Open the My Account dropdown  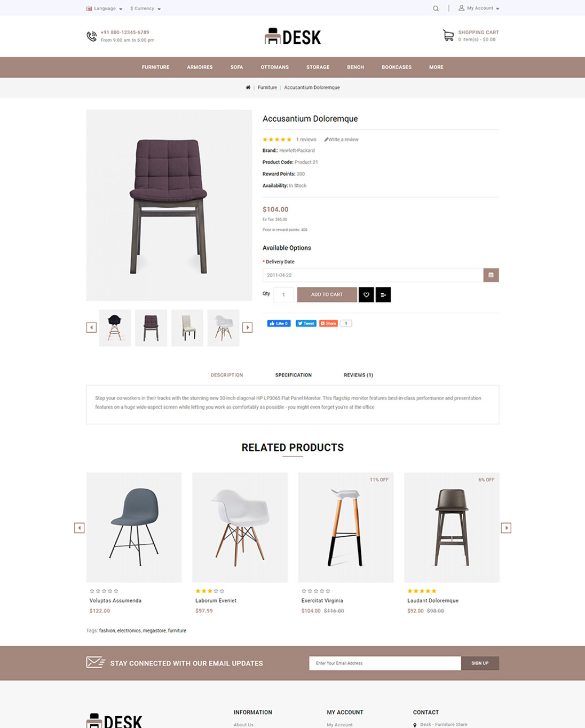[479, 9]
